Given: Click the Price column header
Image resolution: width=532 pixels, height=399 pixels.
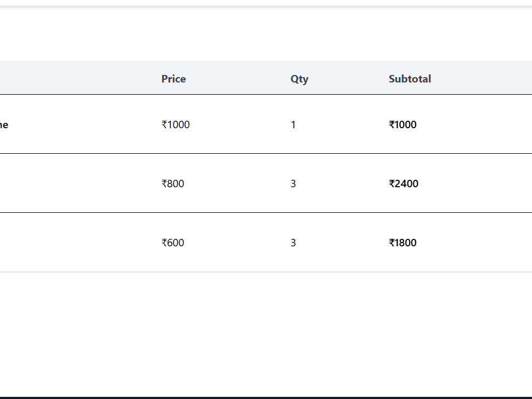Looking at the screenshot, I should click(x=173, y=79).
